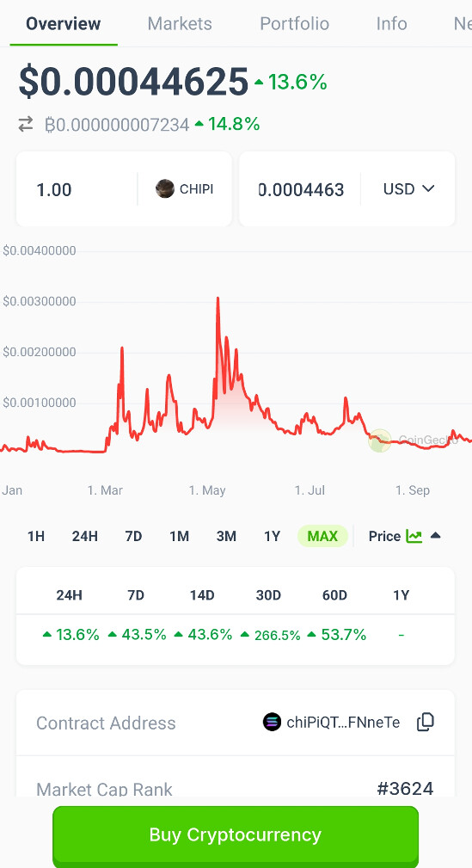Click the CHIPI coin logo in converter
The image size is (472, 868).
coord(165,188)
